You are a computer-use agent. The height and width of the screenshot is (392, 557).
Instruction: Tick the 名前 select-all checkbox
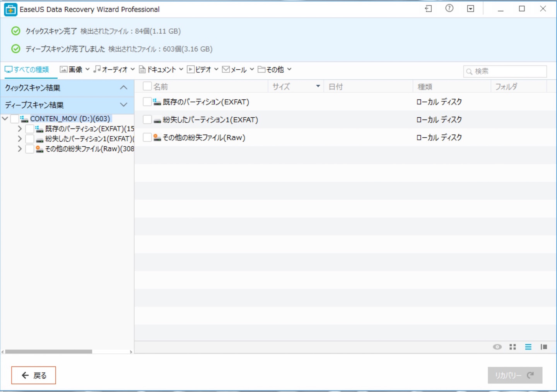tap(147, 86)
